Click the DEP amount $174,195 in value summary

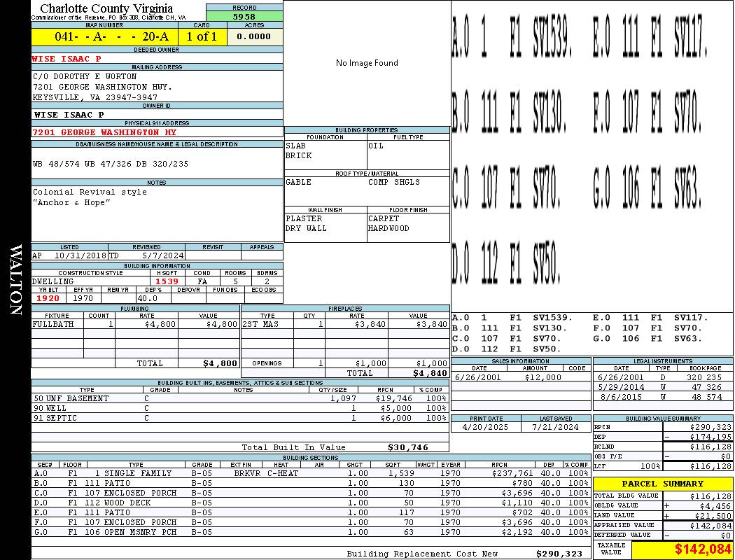tap(710, 437)
